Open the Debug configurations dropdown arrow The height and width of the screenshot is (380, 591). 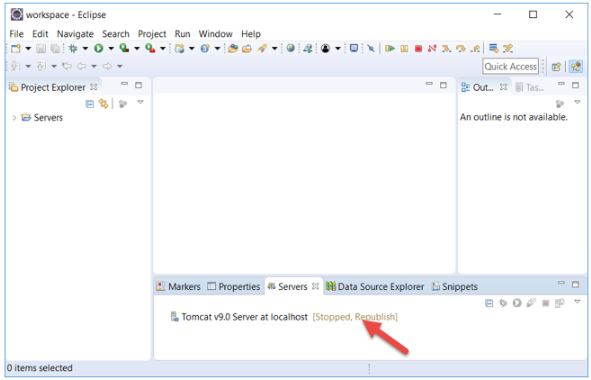[85, 49]
